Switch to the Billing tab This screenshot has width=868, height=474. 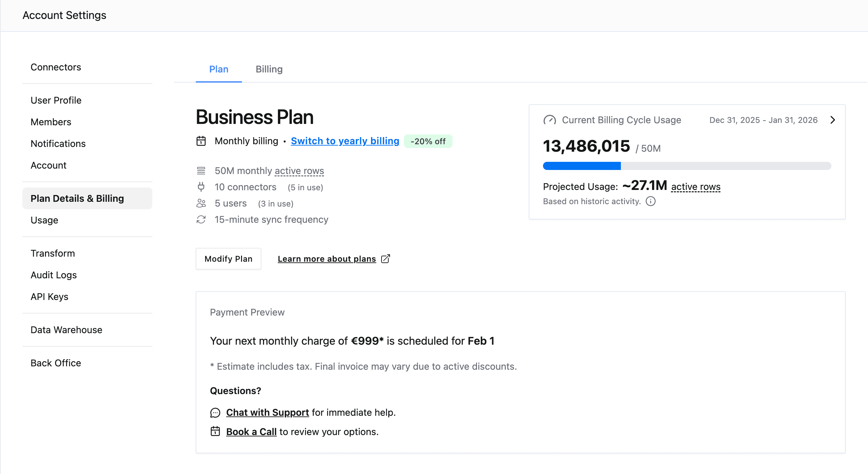[269, 69]
